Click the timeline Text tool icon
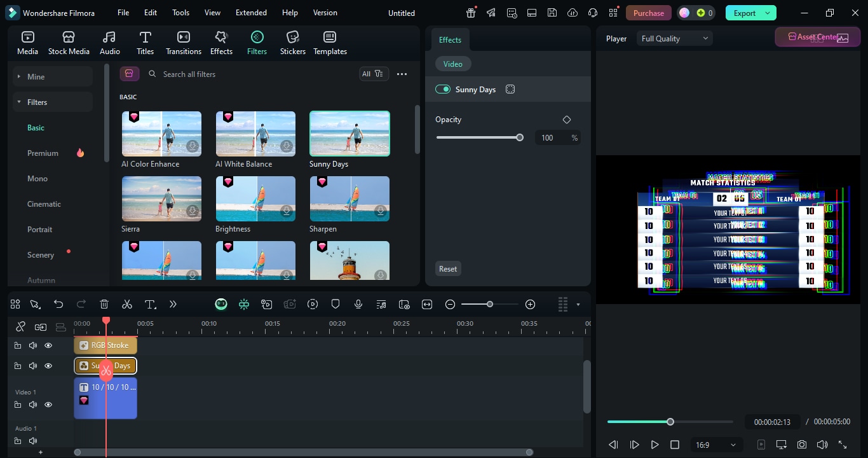This screenshot has height=458, width=868. click(x=150, y=304)
